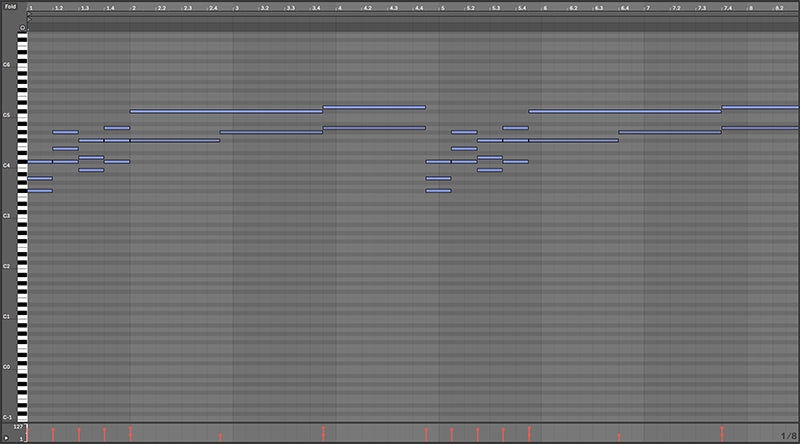The width and height of the screenshot is (800, 444).
Task: Click the velocity marker at 7.4
Action: tap(722, 434)
